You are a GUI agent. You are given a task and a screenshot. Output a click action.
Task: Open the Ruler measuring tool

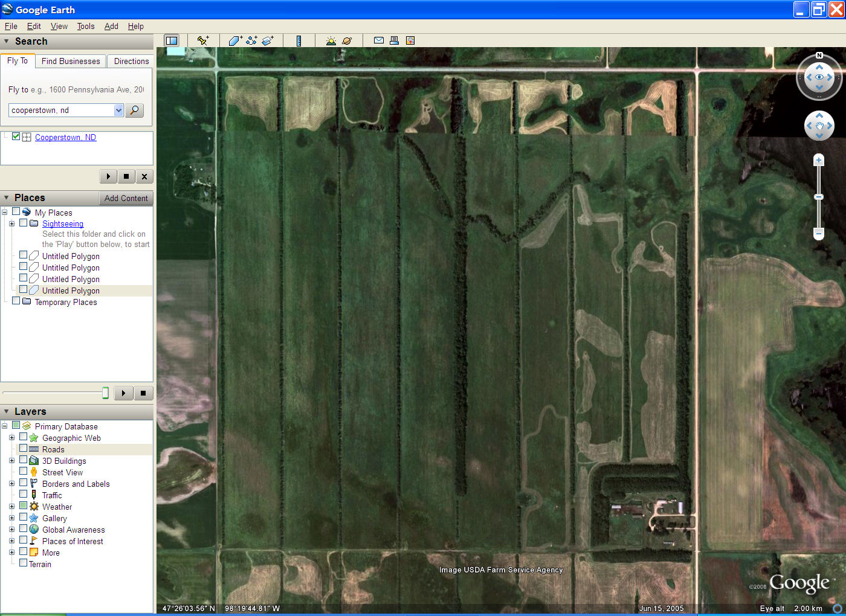pos(299,40)
